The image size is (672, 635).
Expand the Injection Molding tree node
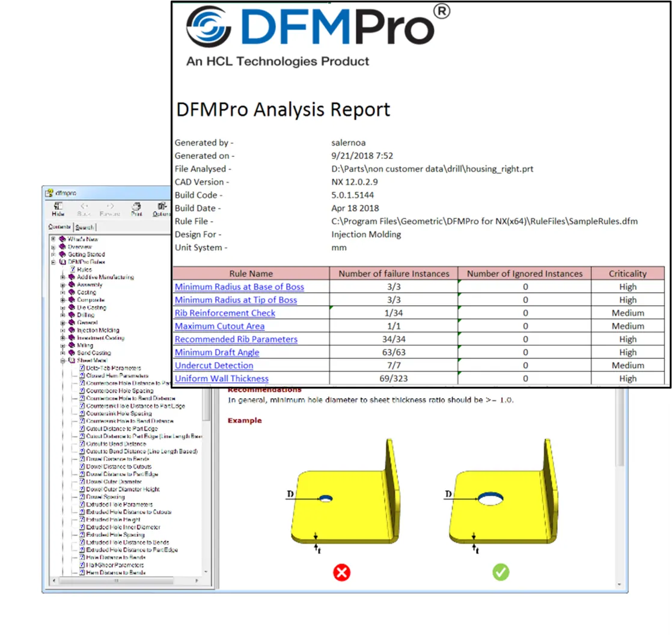click(x=63, y=330)
